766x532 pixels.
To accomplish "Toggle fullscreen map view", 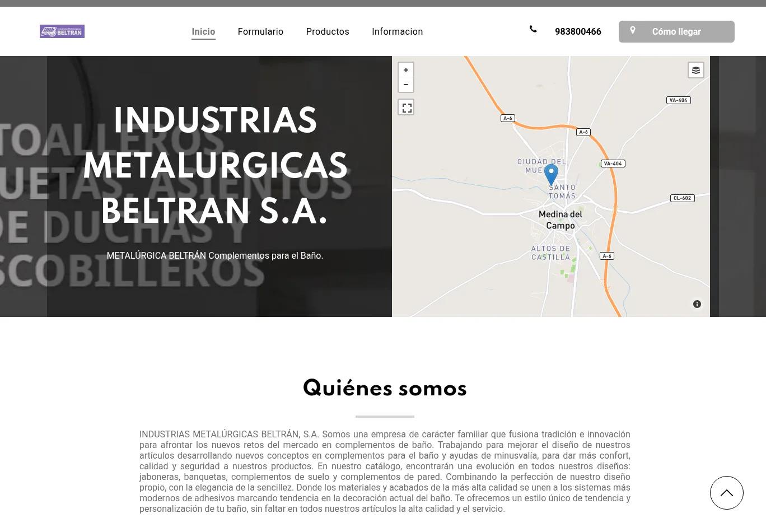I will (407, 108).
